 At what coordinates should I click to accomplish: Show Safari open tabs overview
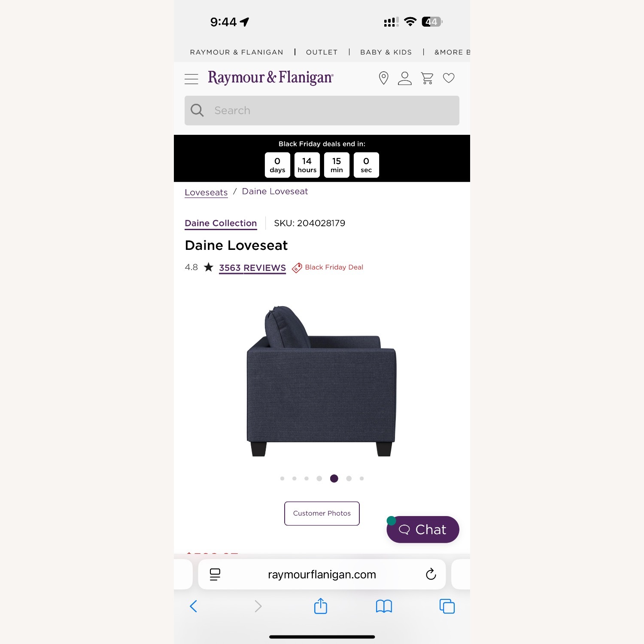pyautogui.click(x=447, y=606)
